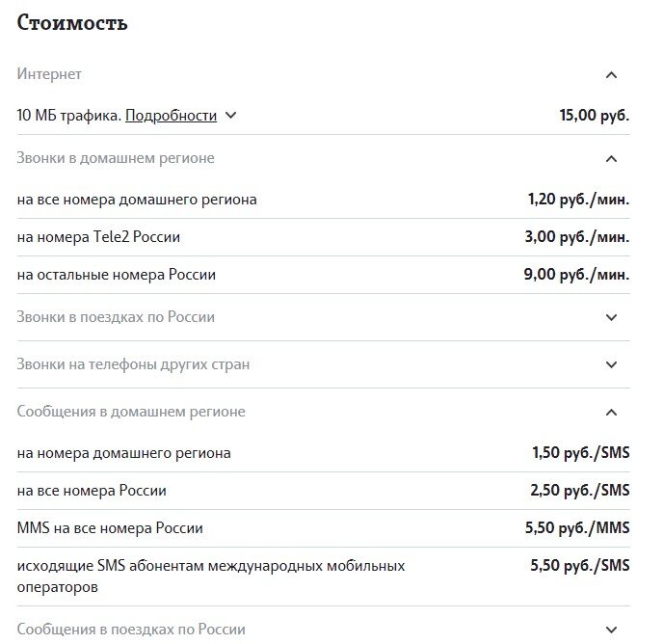Click MMS на все номера России row
The width and height of the screenshot is (663, 644).
110,529
